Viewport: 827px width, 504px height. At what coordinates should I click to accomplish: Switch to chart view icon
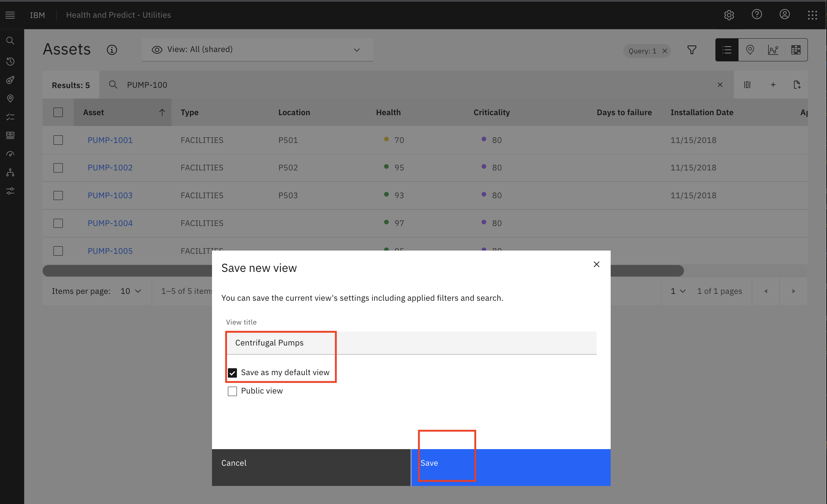(773, 50)
